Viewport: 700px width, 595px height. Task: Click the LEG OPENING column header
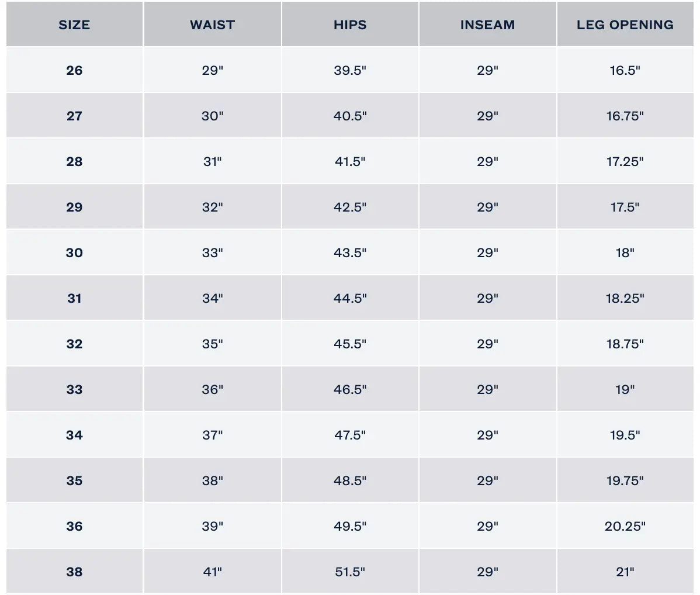625,25
